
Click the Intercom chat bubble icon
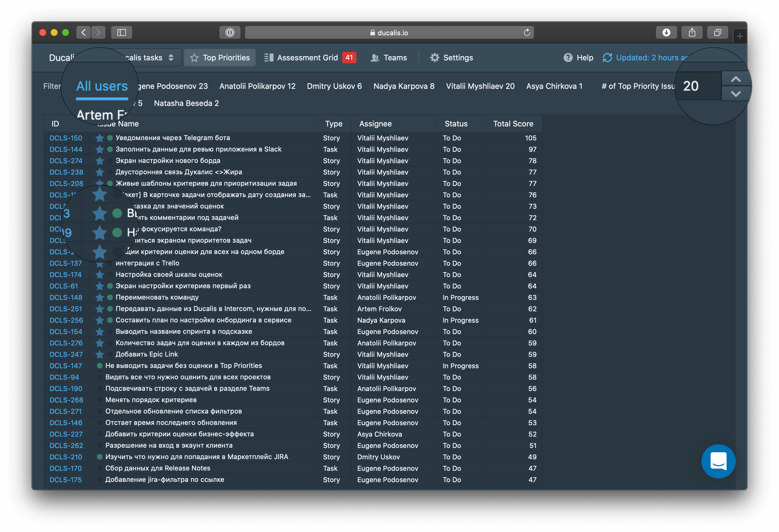click(718, 461)
